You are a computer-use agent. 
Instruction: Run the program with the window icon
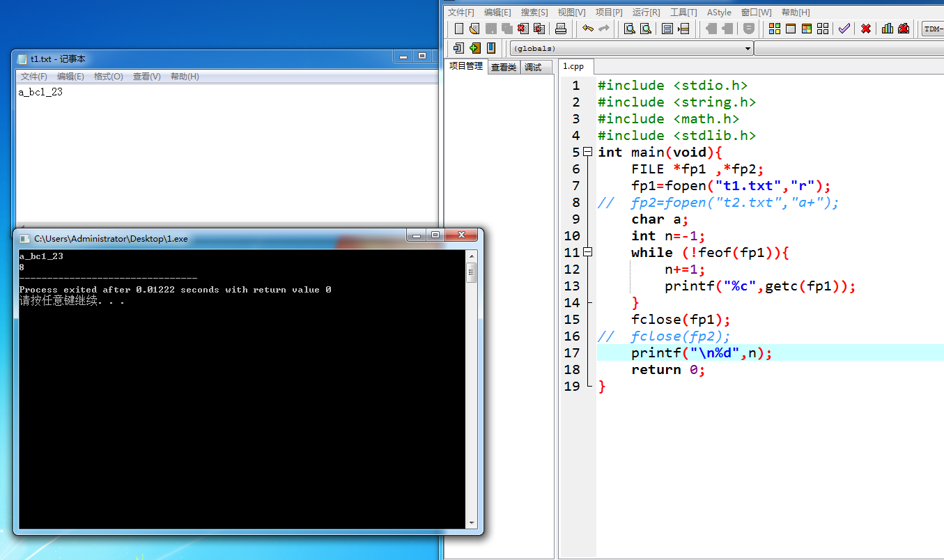(x=790, y=29)
